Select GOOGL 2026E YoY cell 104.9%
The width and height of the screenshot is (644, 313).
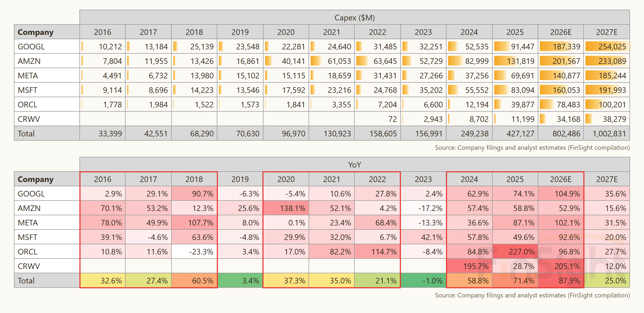click(561, 194)
